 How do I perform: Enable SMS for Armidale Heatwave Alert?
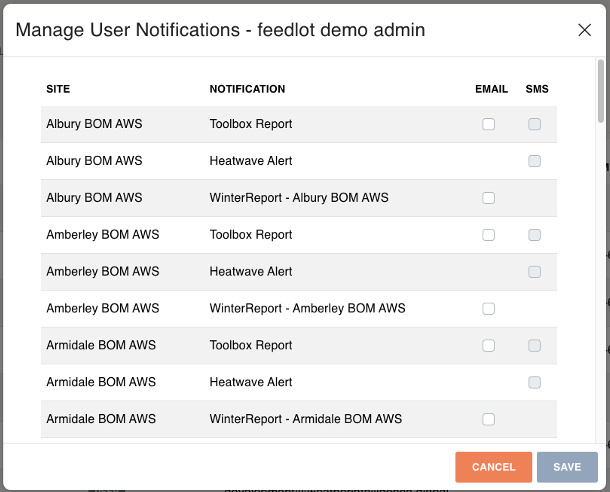(535, 382)
